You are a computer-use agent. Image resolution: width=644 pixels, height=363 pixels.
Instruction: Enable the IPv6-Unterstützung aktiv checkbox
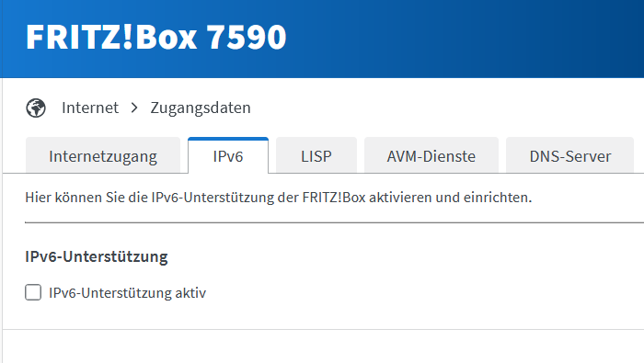pos(33,292)
